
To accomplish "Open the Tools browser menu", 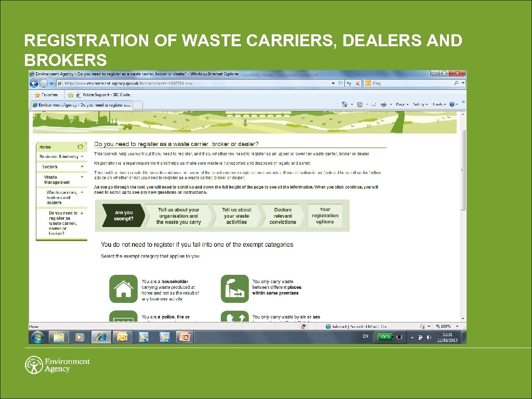I will [x=438, y=104].
